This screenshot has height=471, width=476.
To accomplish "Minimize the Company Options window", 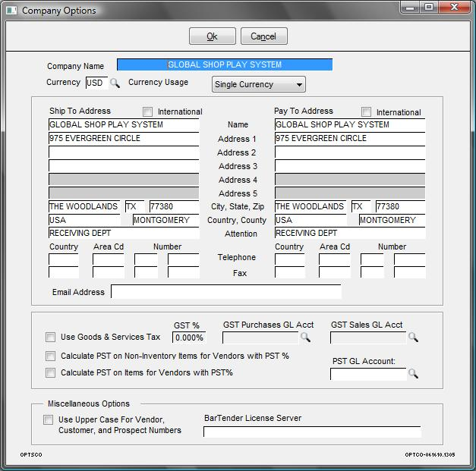I will [410, 7].
